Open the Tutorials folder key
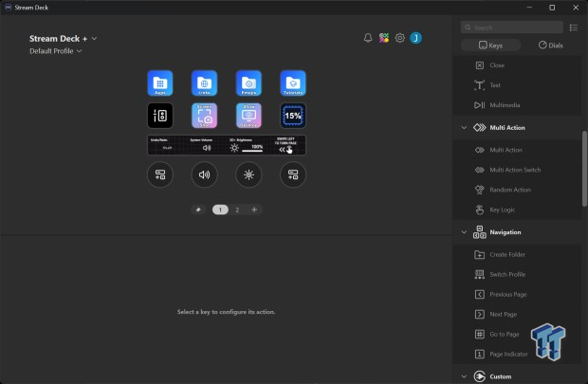588x384 pixels. click(293, 82)
